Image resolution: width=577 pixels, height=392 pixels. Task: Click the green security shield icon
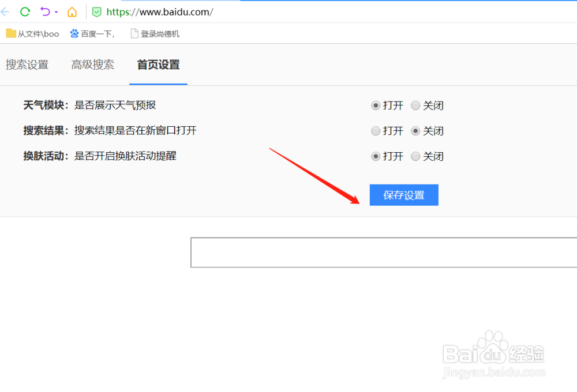coord(96,12)
